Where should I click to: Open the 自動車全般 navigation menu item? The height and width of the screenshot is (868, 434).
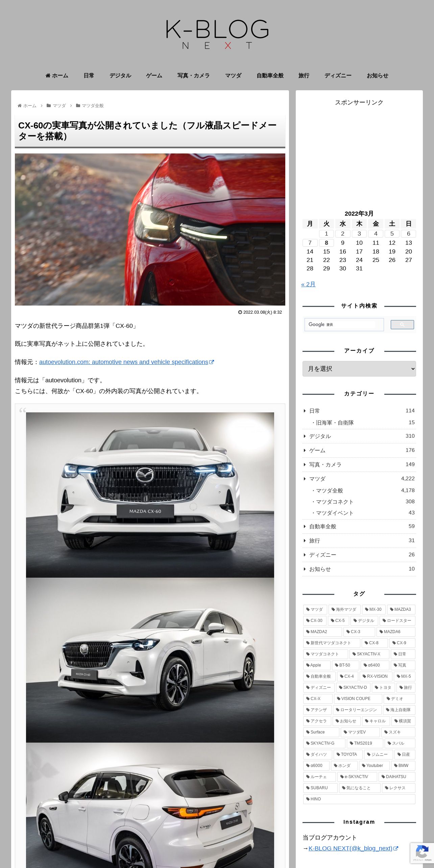(270, 76)
